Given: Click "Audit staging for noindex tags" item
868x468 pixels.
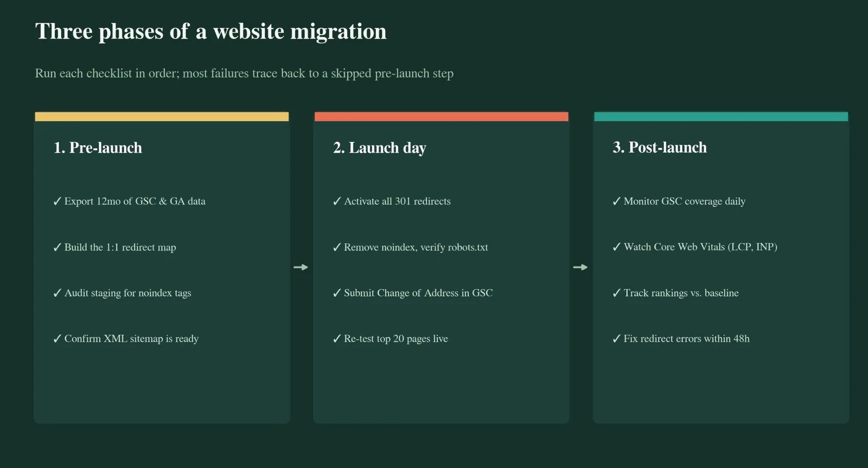Looking at the screenshot, I should pos(128,293).
